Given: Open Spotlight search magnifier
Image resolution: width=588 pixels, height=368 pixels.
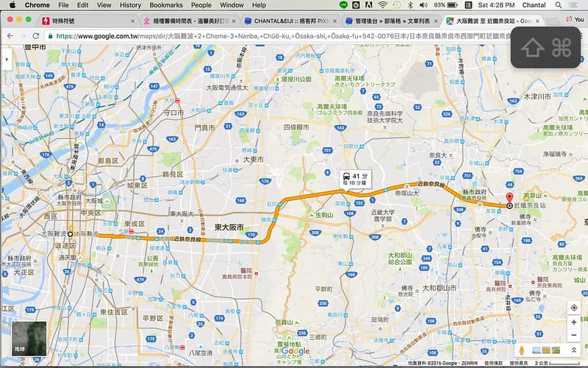Looking at the screenshot, I should coord(559,5).
